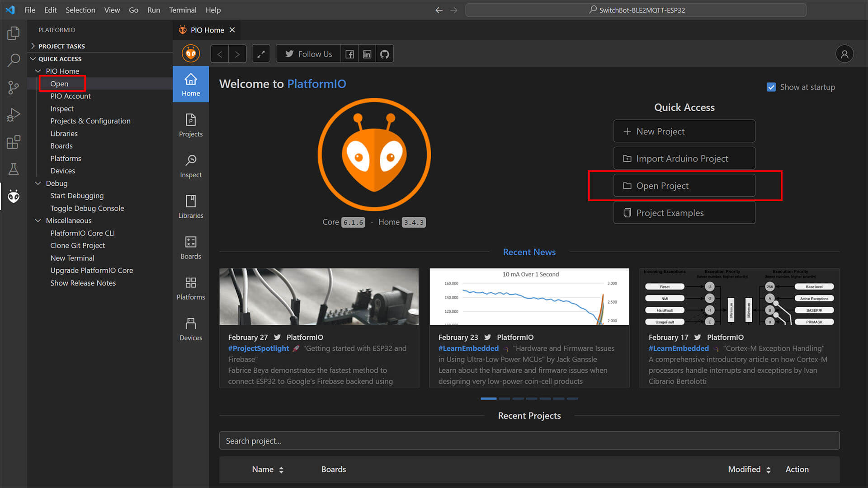Open the Search view in activity bar
Image resolution: width=868 pixels, height=488 pixels.
tap(14, 60)
